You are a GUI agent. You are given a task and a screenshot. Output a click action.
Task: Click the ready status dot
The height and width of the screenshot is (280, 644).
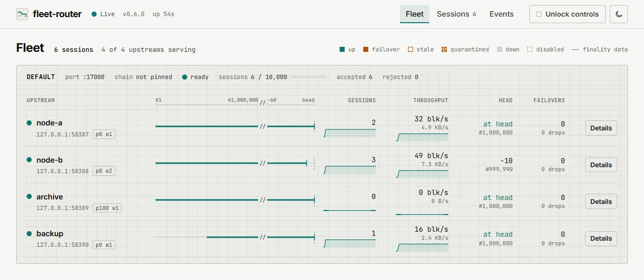coord(185,77)
